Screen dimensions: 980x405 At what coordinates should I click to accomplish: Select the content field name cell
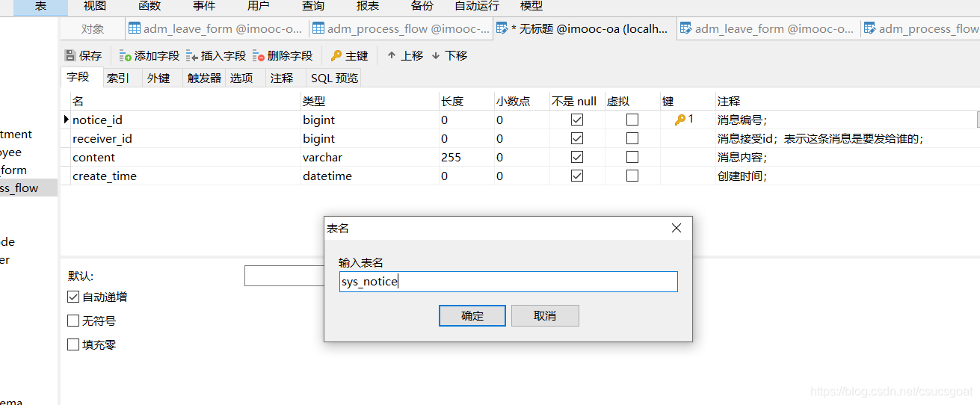click(185, 157)
